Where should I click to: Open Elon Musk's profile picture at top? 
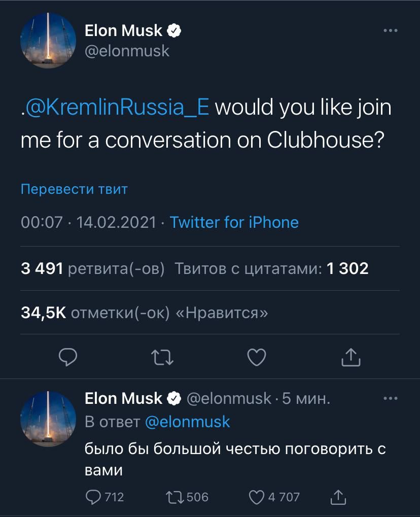[x=48, y=41]
